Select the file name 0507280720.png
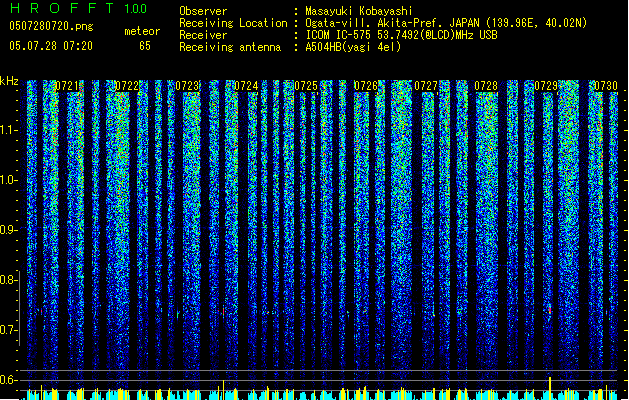629x400 pixels. [x=51, y=26]
